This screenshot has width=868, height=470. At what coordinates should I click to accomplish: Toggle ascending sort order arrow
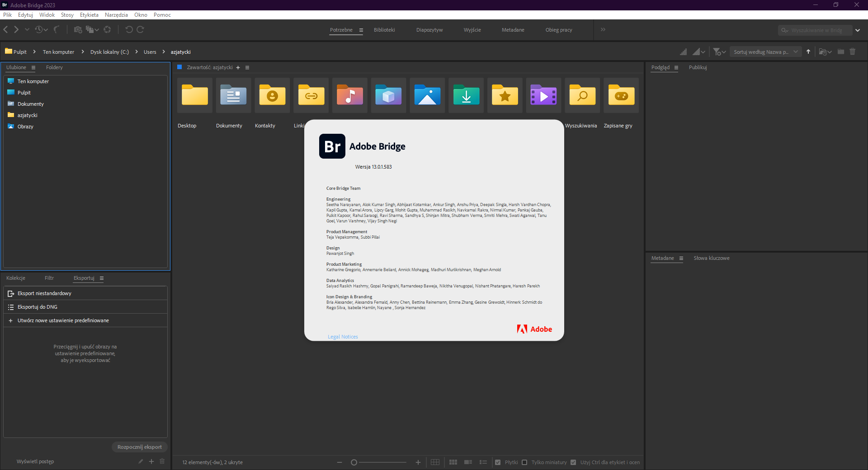point(808,52)
